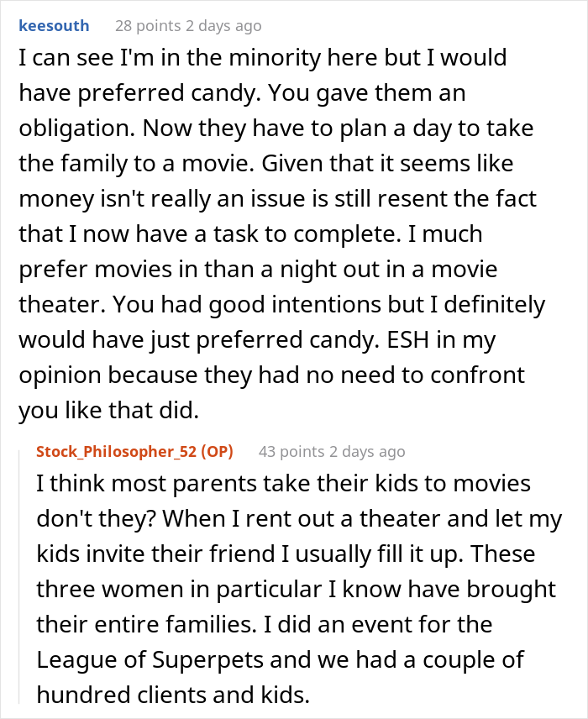
Task: Click the 43 points score
Action: (289, 452)
